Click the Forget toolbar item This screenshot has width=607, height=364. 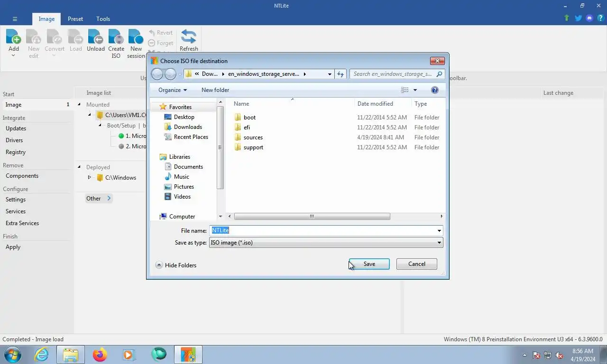[161, 43]
